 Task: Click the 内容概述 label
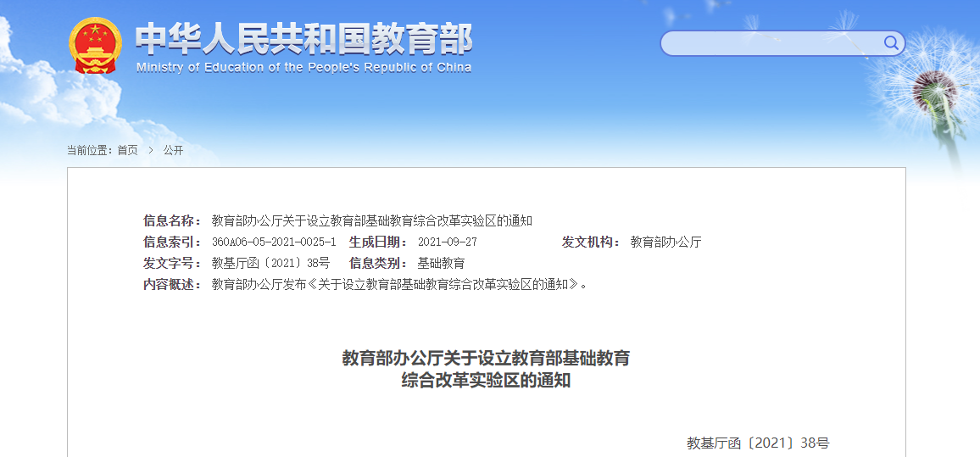pyautogui.click(x=172, y=284)
